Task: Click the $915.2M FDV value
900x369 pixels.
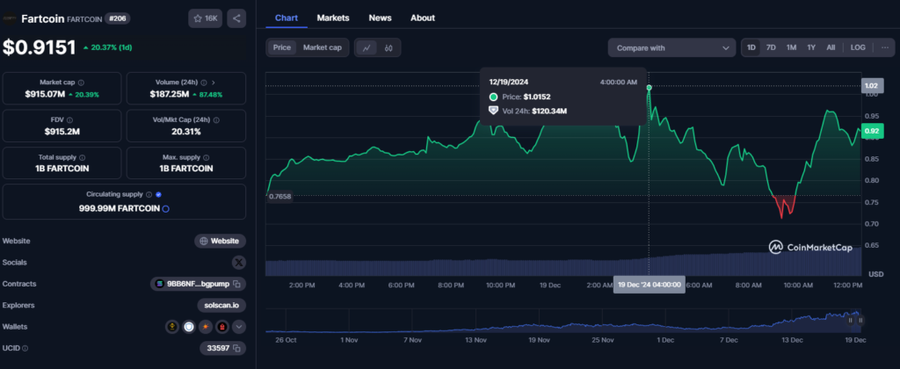Action: 62,131
